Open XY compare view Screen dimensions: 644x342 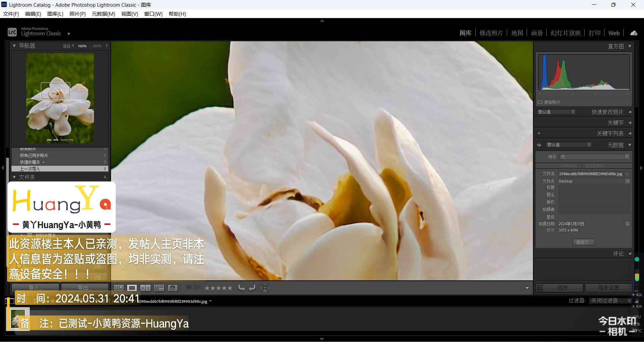[145, 288]
